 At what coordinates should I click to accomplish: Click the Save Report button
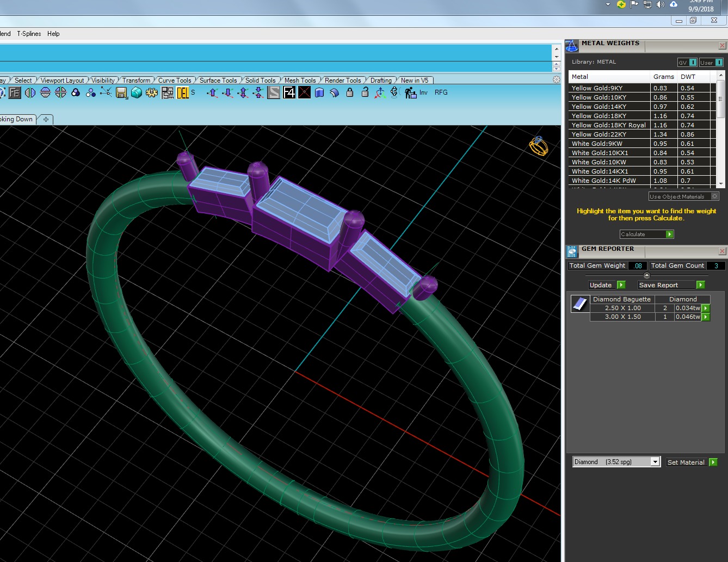(671, 285)
